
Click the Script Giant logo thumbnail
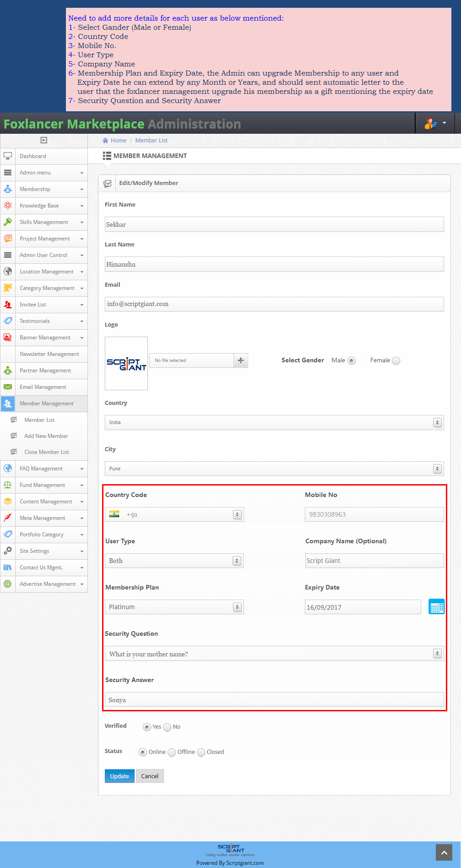pyautogui.click(x=126, y=364)
